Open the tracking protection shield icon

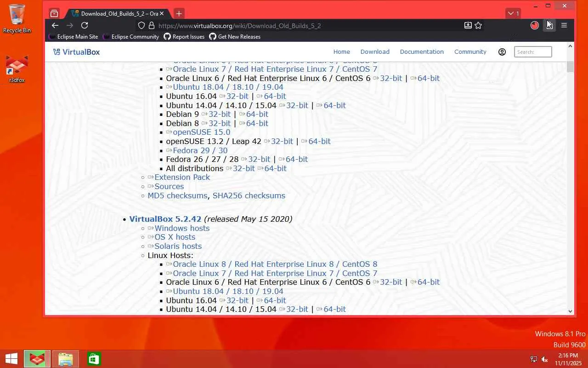coord(141,26)
